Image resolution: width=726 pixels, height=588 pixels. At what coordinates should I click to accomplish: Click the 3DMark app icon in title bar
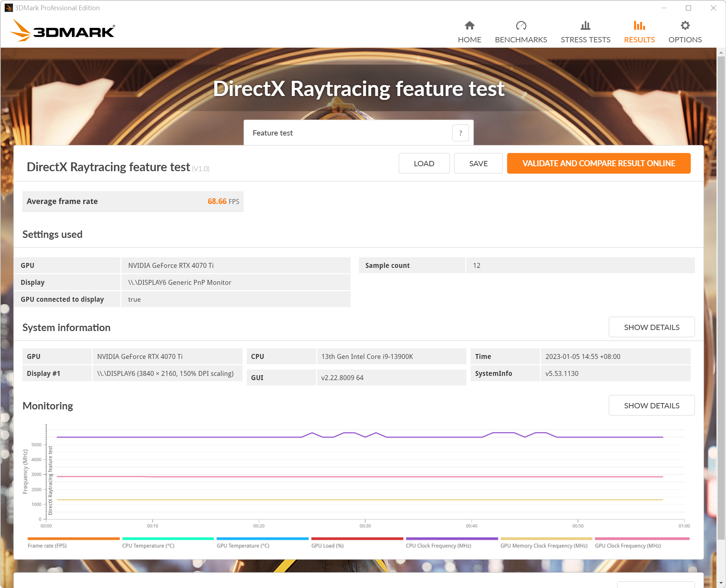tap(8, 8)
